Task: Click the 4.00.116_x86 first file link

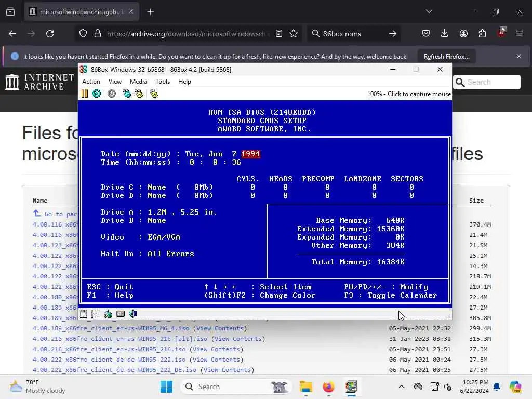Action: 55,224
